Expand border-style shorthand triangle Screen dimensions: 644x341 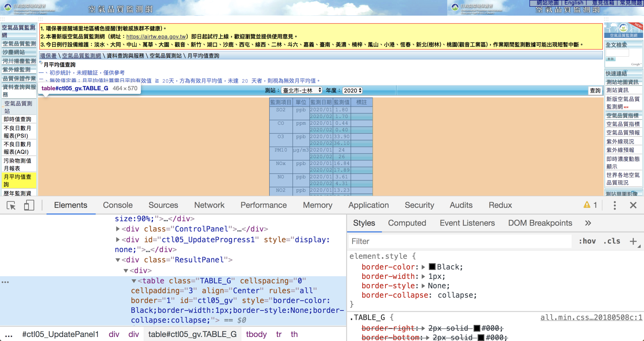click(423, 286)
